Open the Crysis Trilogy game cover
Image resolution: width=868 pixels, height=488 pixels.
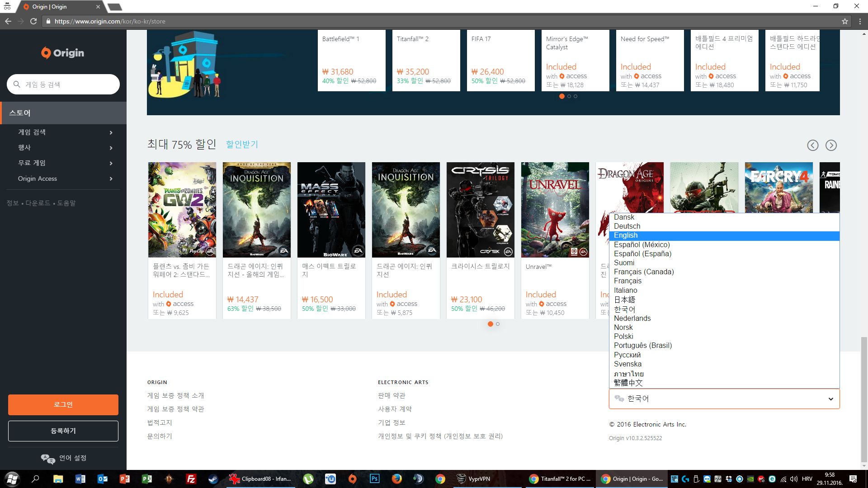480,210
